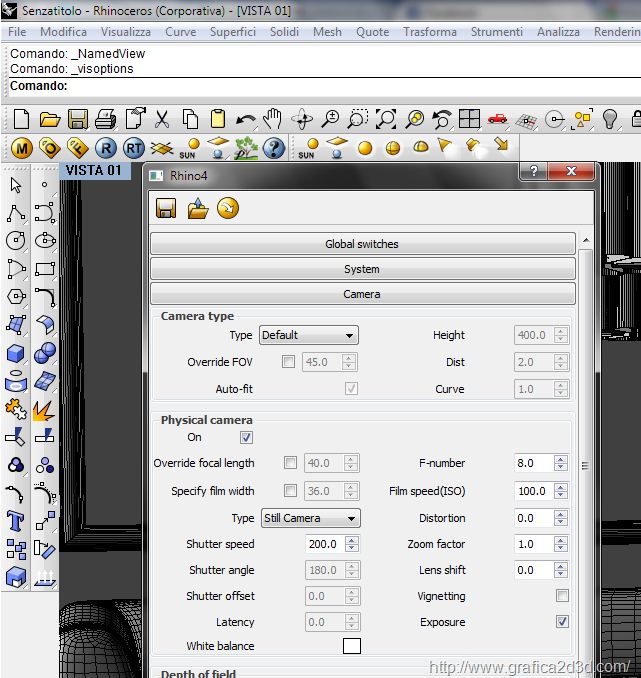Expand the System rollout
Viewport: 641px width, 678px height.
(x=362, y=269)
